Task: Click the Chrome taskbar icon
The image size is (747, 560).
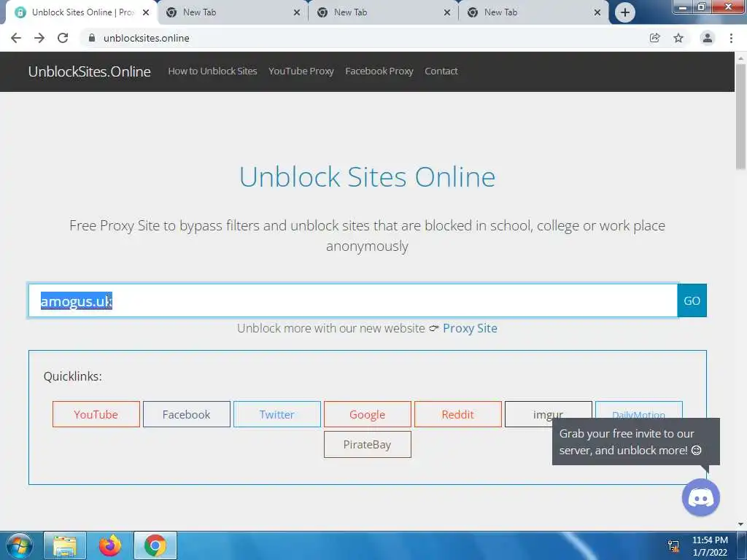Action: (x=155, y=545)
